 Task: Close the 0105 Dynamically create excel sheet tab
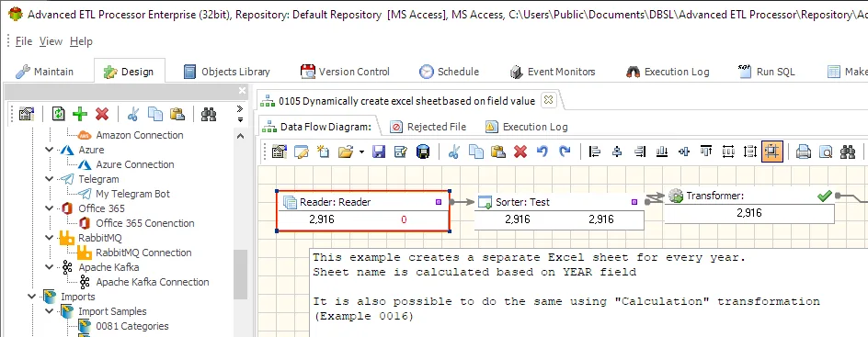point(548,100)
